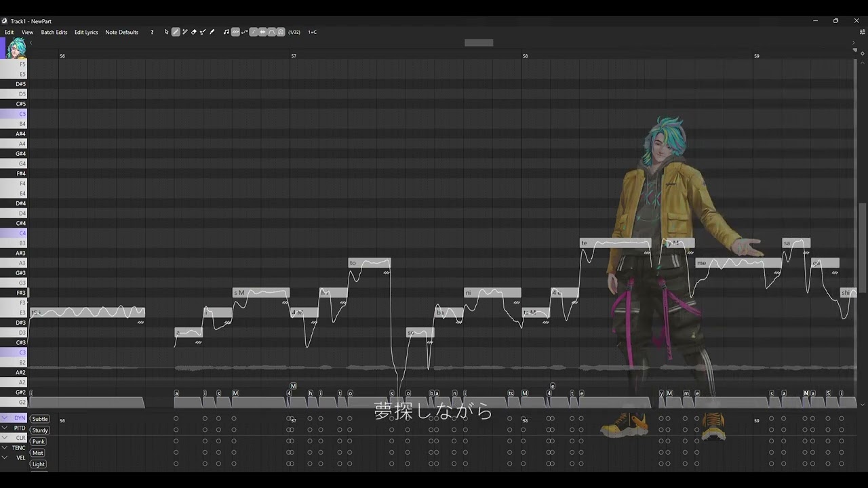Toggle the S-curve final pitch button
The width and height of the screenshot is (868, 488).
[x=254, y=32]
